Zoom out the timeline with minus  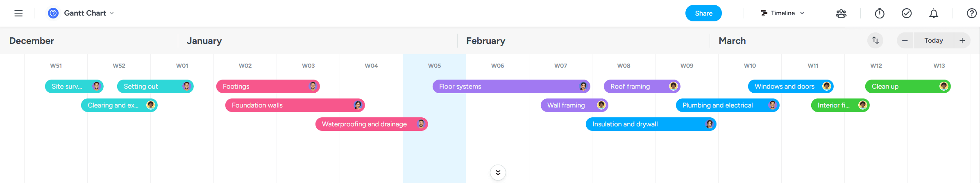coord(905,41)
